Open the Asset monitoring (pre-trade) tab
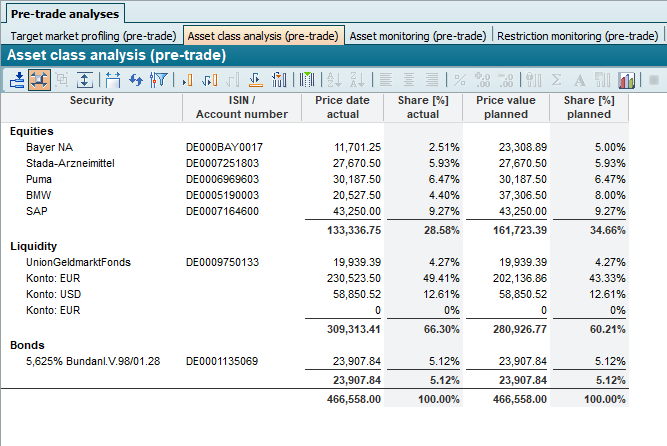 [418, 35]
